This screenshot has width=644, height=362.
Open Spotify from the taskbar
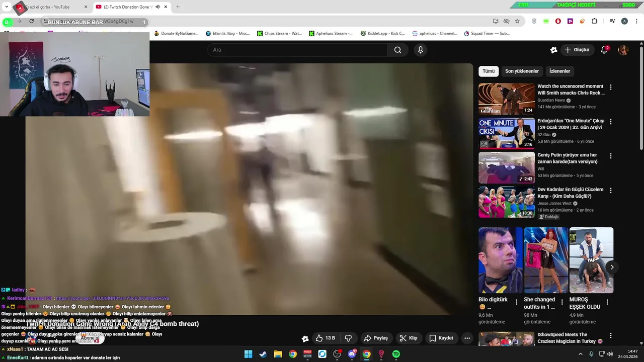(x=396, y=354)
